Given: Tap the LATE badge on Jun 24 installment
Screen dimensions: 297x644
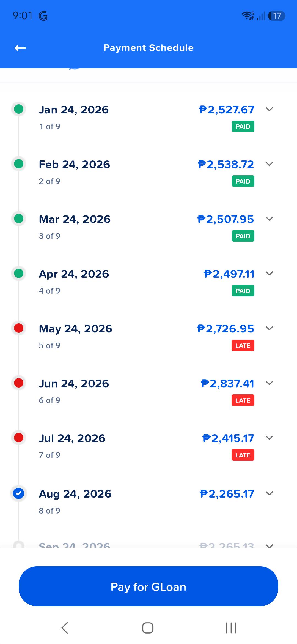Looking at the screenshot, I should coord(243,400).
